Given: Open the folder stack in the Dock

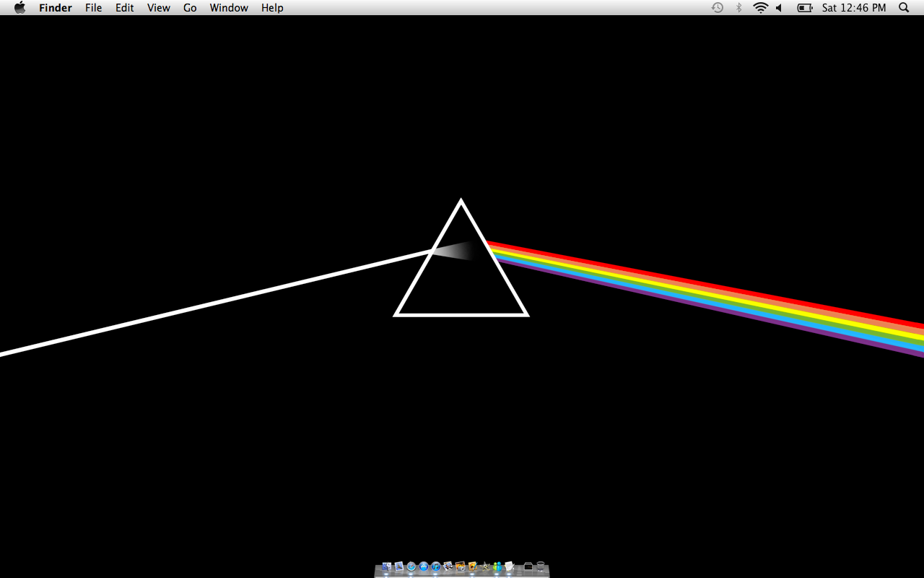Looking at the screenshot, I should 528,566.
